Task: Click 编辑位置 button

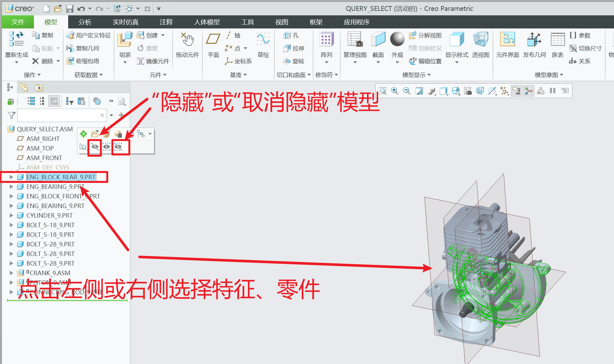Action: 425,61
